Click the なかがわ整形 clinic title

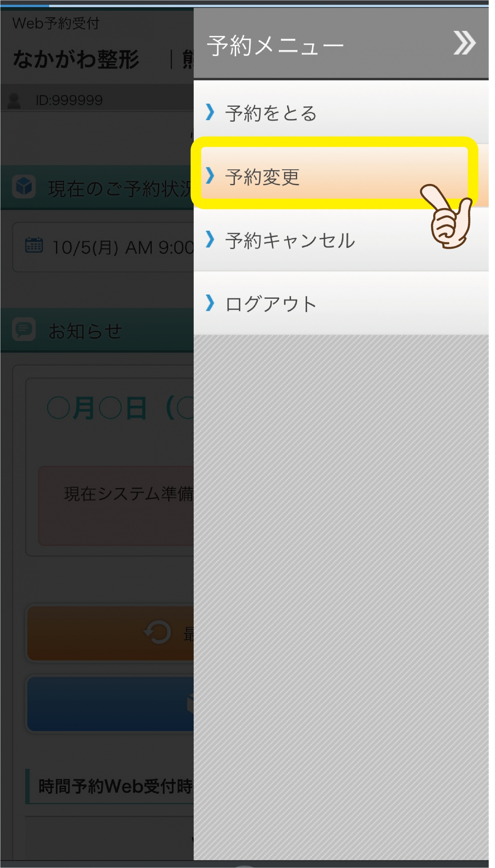click(x=76, y=60)
